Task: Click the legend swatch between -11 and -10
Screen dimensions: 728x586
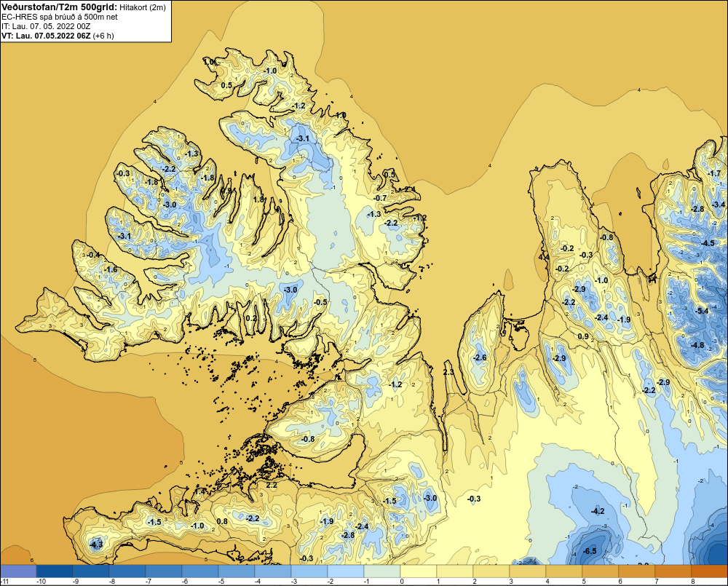Action: (18, 571)
